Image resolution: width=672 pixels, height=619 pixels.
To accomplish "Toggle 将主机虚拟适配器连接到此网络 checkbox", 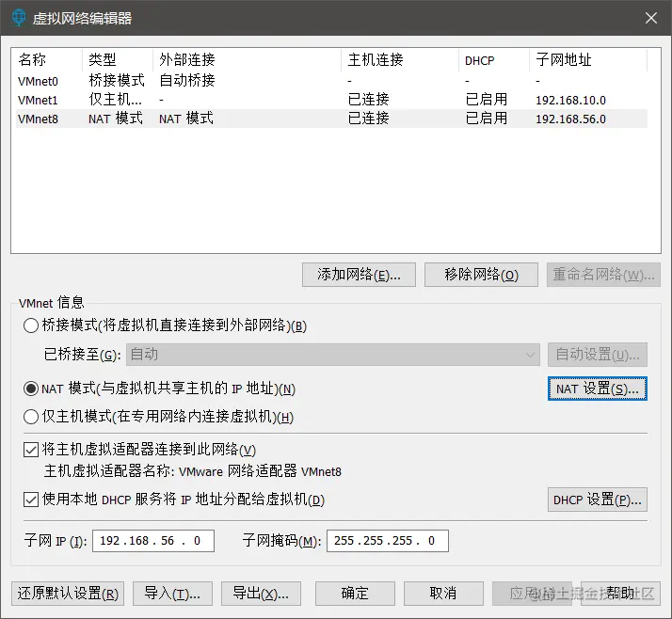I will point(31,450).
